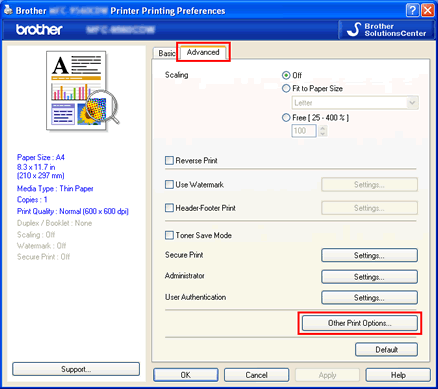Enable the Reverse Print checkbox

(x=169, y=161)
